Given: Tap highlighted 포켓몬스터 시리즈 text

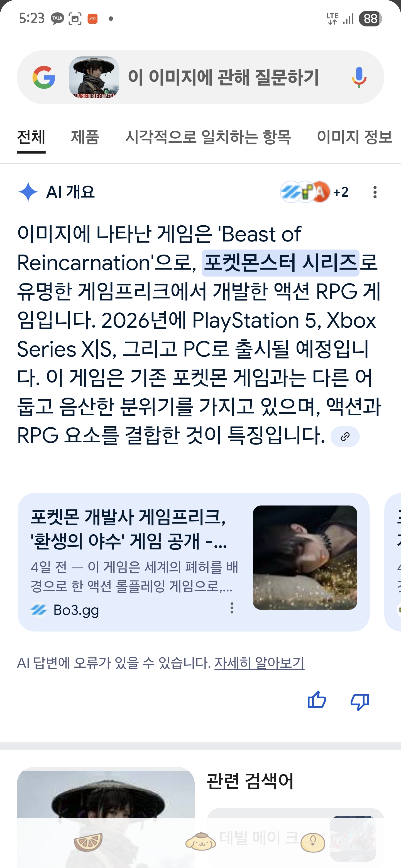Looking at the screenshot, I should tap(280, 263).
